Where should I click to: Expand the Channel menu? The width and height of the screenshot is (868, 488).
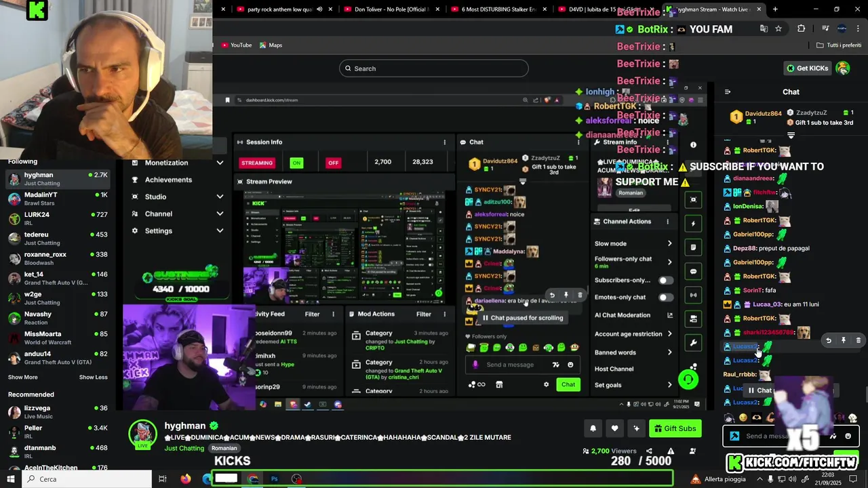(x=177, y=213)
